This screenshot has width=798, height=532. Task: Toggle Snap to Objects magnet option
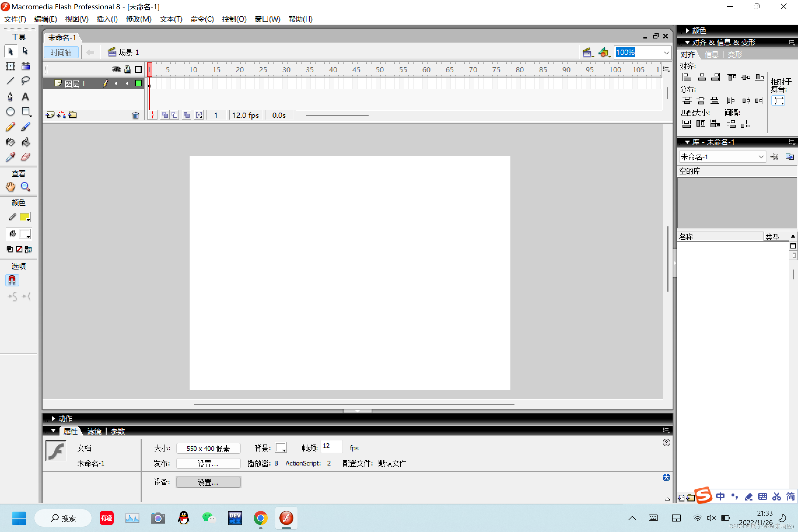click(12, 280)
